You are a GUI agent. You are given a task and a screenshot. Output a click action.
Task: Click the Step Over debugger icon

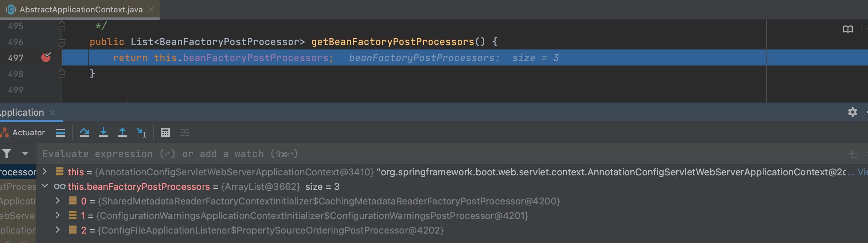85,132
